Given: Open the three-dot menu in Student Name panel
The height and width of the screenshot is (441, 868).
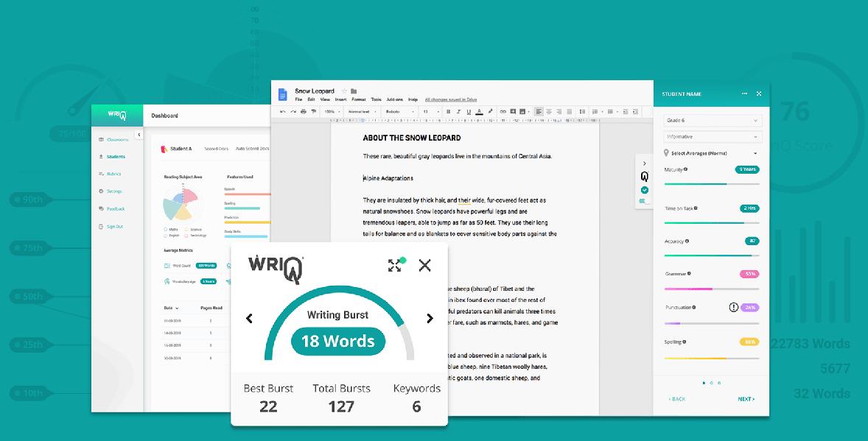Looking at the screenshot, I should click(x=744, y=94).
